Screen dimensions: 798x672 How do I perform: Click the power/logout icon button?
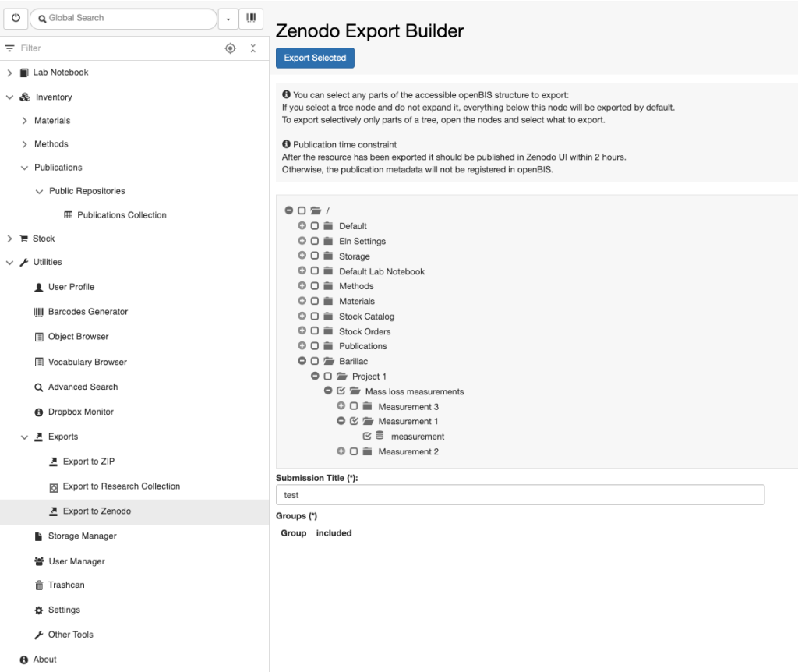click(x=16, y=19)
